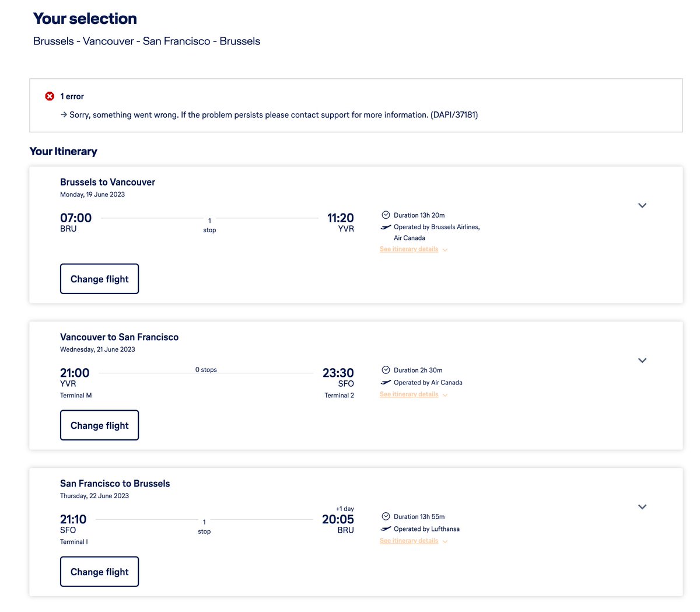This screenshot has width=700, height=612.
Task: Click the route text Brussels - Vancouver - San Francisco - Brussels
Action: [146, 41]
